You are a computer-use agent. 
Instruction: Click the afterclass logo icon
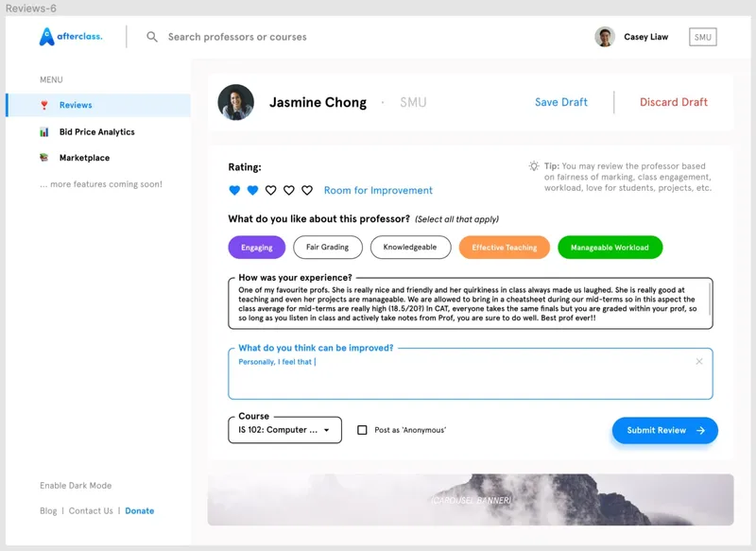pos(47,37)
